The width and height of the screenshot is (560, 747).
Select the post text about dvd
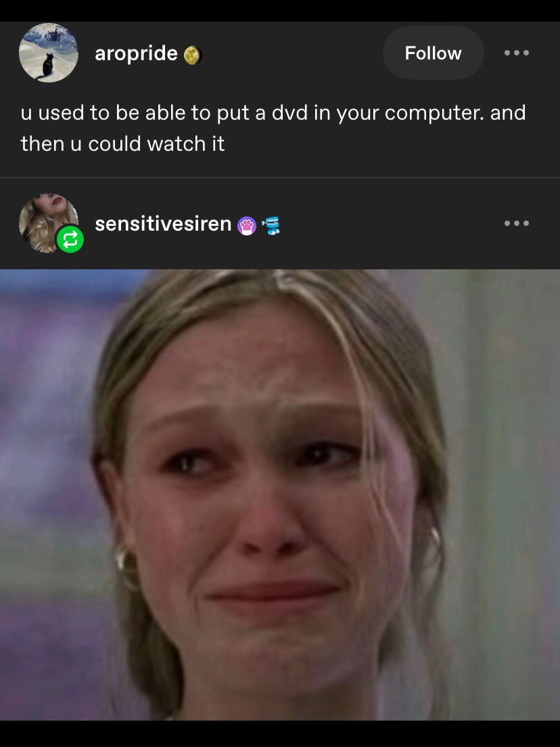273,128
